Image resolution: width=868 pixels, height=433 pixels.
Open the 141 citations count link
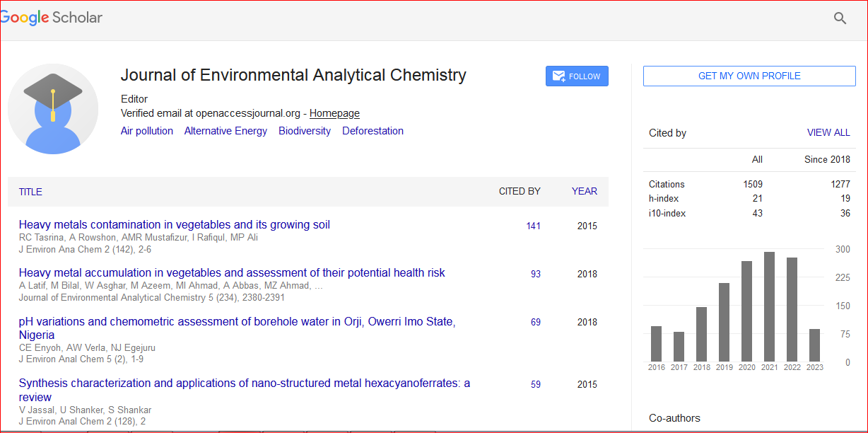click(533, 226)
